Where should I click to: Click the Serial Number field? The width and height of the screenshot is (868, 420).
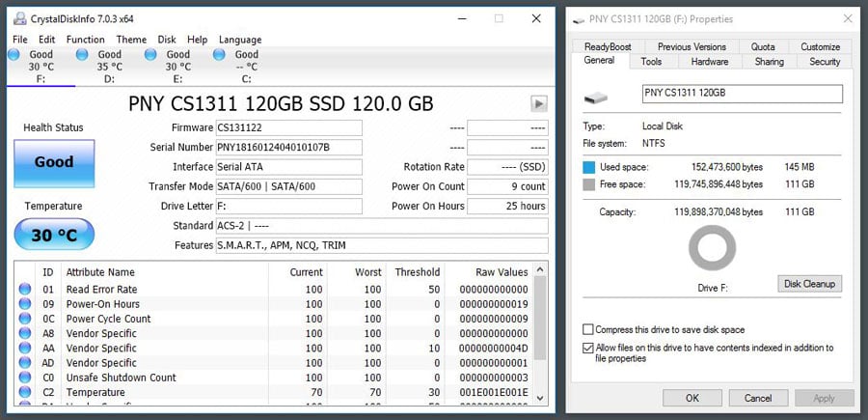tap(289, 148)
